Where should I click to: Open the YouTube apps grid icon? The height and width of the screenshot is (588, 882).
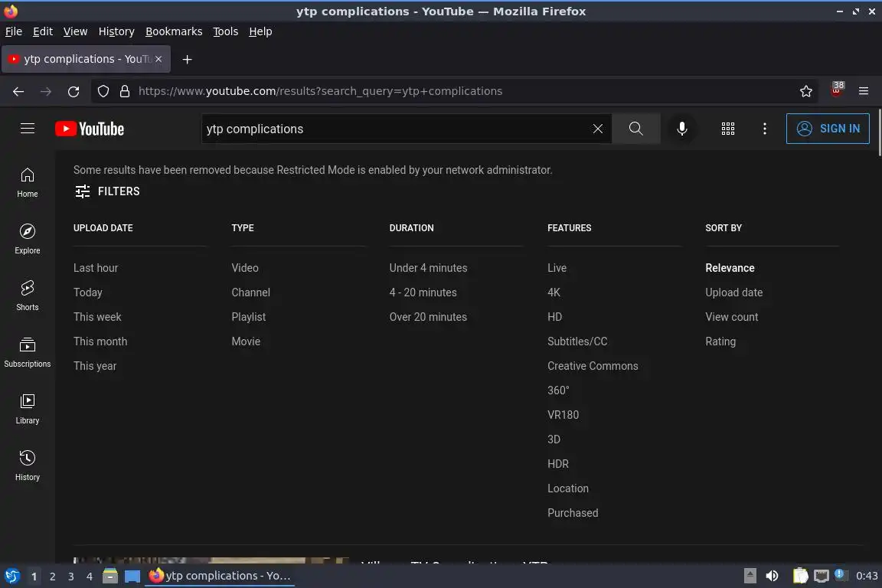(728, 129)
